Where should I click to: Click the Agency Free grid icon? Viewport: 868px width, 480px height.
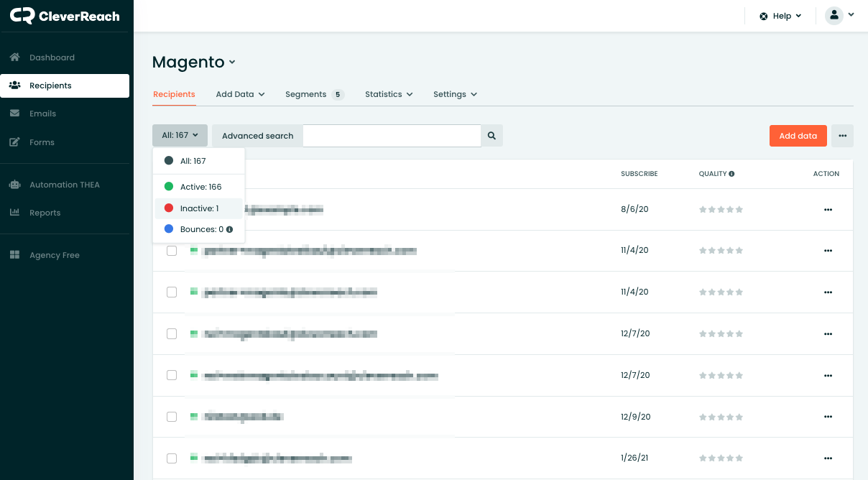[14, 255]
